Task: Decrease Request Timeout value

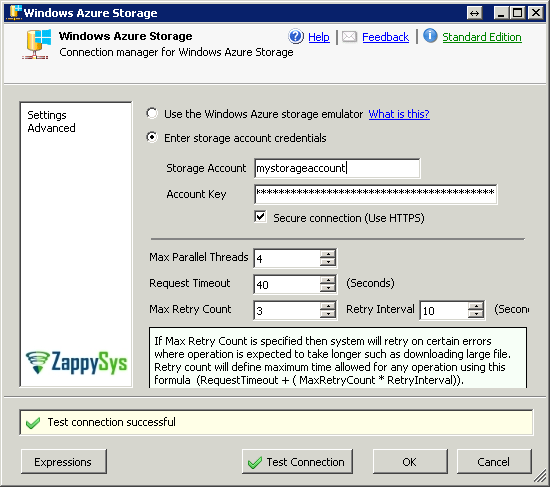Action: click(328, 288)
